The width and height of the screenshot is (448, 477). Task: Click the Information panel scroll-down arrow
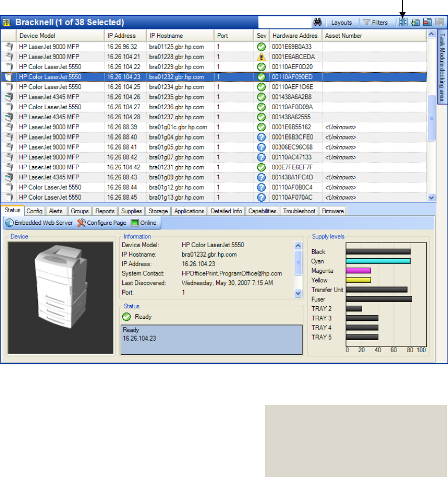(x=298, y=293)
